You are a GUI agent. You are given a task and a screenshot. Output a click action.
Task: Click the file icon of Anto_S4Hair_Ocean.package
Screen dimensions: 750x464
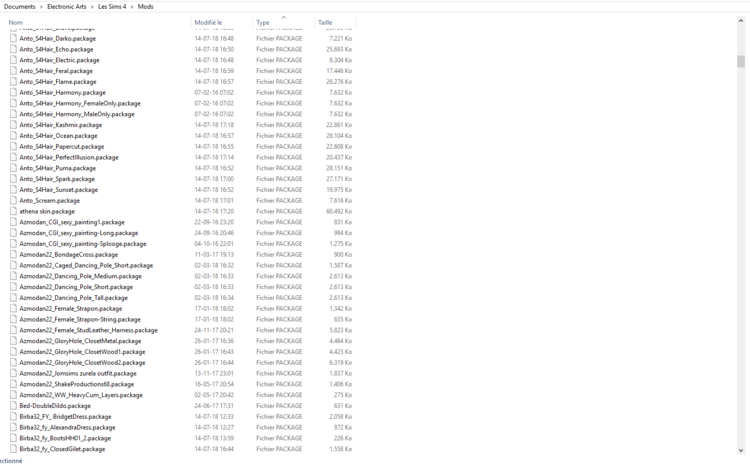13,135
